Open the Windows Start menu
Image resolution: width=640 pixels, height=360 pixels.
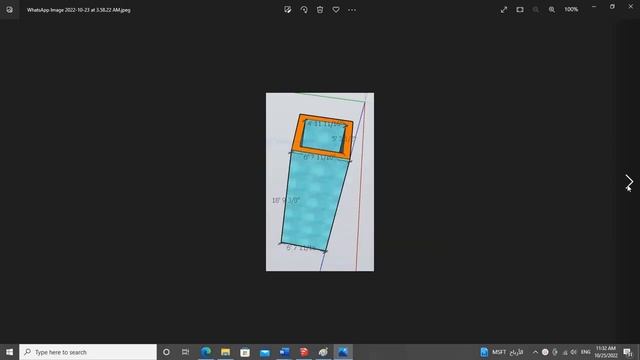9,352
